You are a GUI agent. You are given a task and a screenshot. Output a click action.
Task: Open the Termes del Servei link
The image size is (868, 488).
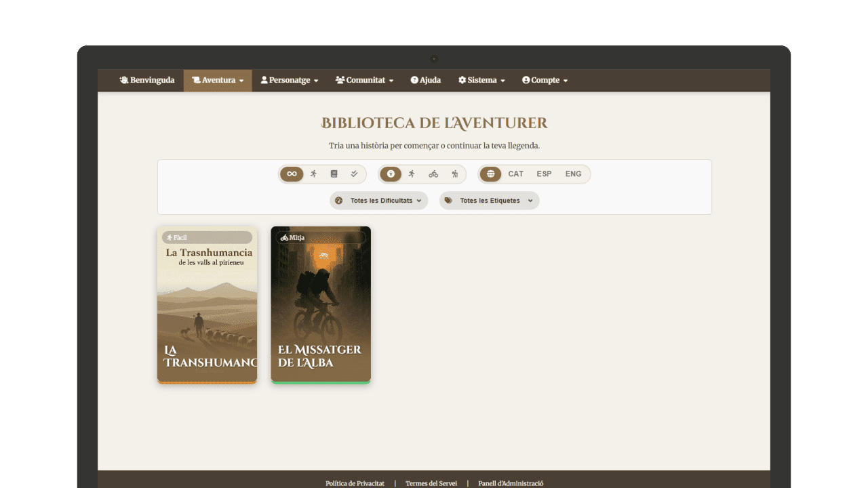pyautogui.click(x=431, y=483)
